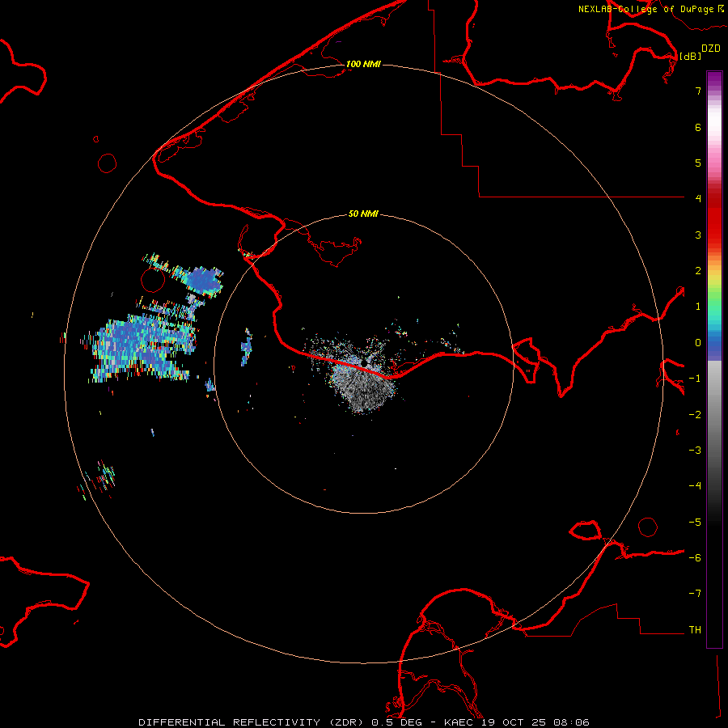Click the -7 dB value on the color scale
728x728 pixels.
695,594
